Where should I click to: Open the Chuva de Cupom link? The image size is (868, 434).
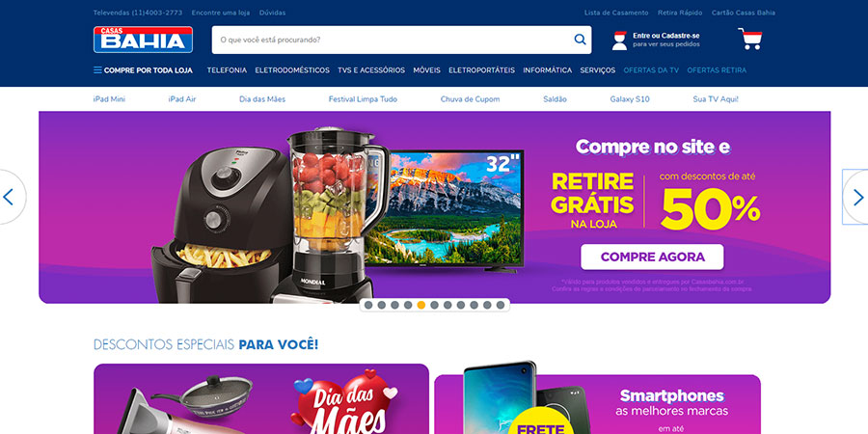click(x=470, y=99)
